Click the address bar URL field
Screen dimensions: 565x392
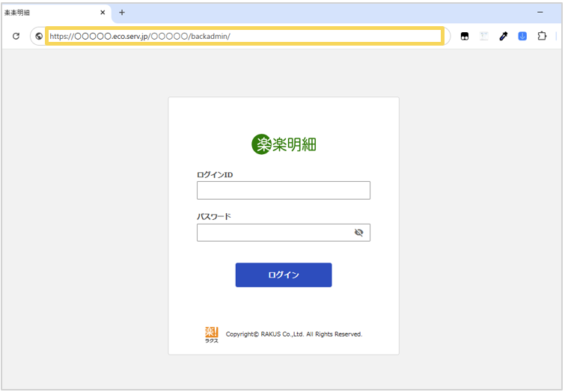(x=245, y=36)
